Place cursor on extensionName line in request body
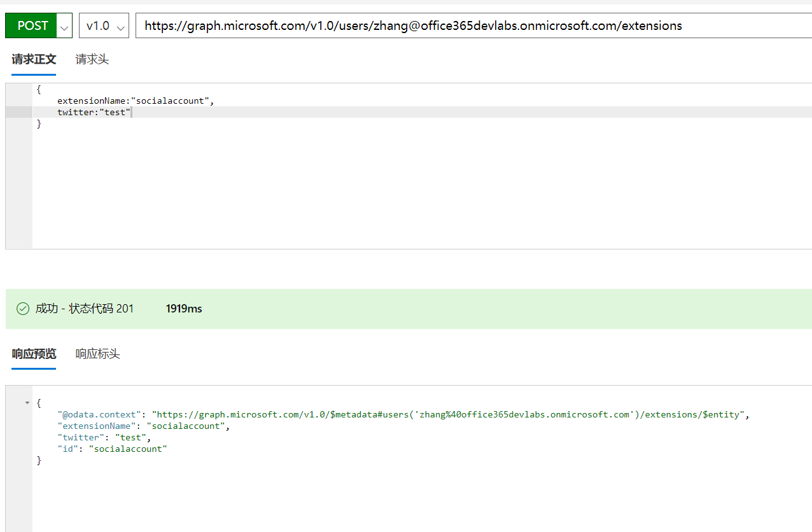This screenshot has width=812, height=532. [x=135, y=101]
